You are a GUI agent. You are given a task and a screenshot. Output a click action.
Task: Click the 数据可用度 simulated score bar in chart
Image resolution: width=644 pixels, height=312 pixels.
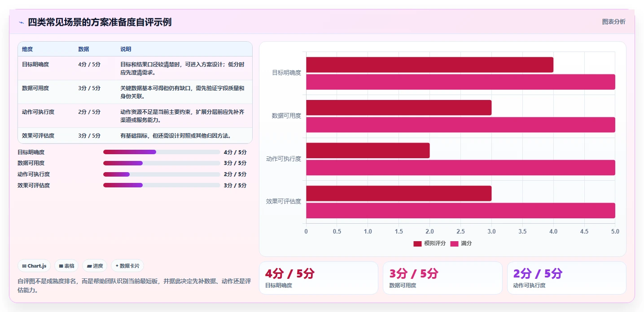tap(399, 108)
